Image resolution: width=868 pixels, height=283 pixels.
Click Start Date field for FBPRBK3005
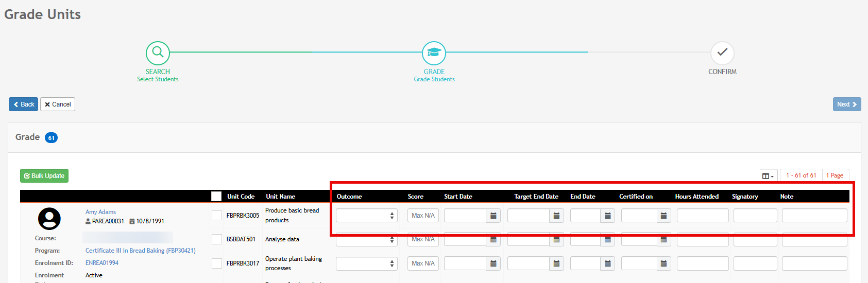tap(465, 216)
